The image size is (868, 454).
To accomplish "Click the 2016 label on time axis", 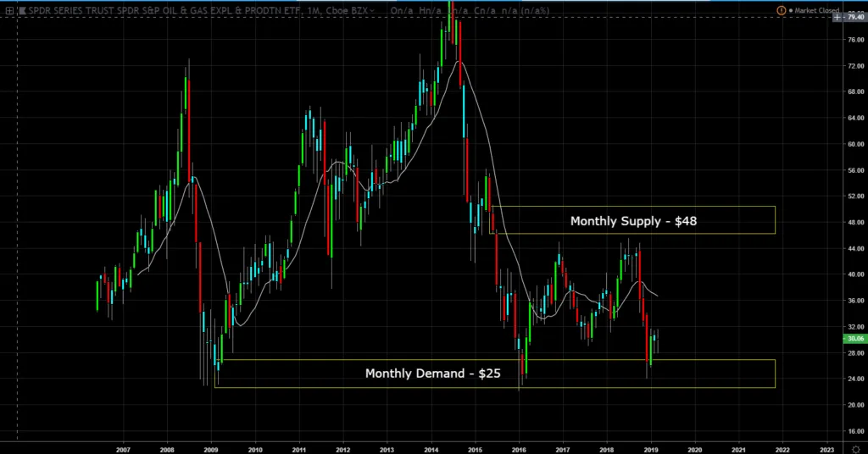I will tap(519, 450).
